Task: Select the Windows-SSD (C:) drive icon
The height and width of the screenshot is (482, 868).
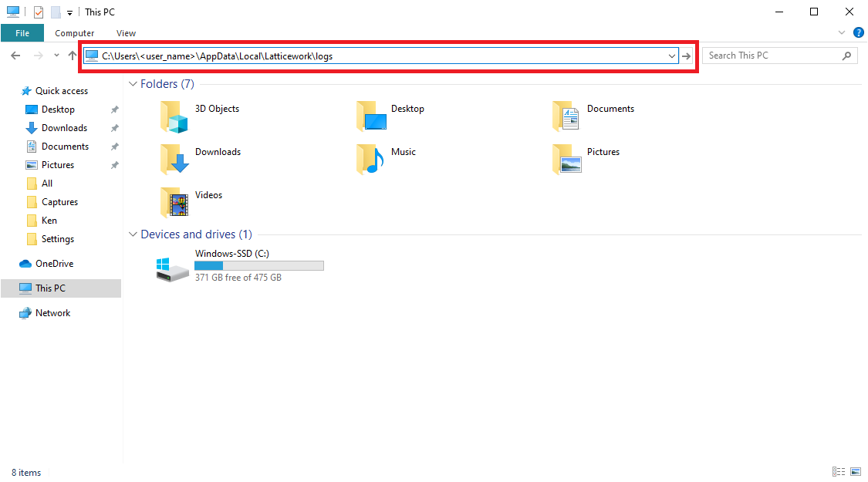Action: (x=172, y=269)
